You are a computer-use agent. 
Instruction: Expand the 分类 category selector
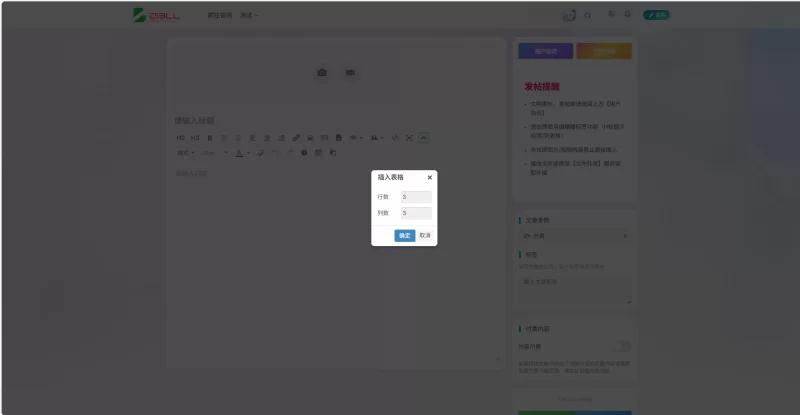click(575, 236)
